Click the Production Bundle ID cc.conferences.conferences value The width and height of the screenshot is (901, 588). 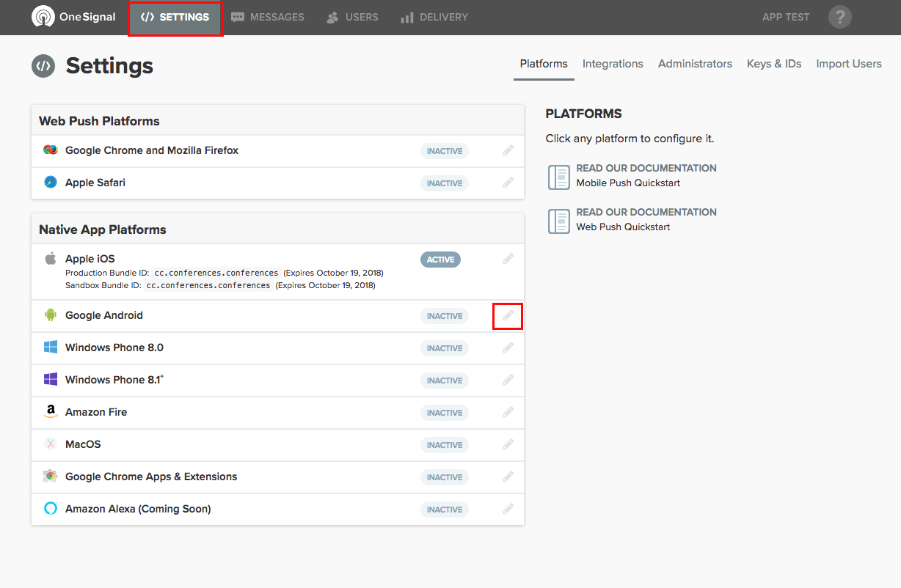216,273
